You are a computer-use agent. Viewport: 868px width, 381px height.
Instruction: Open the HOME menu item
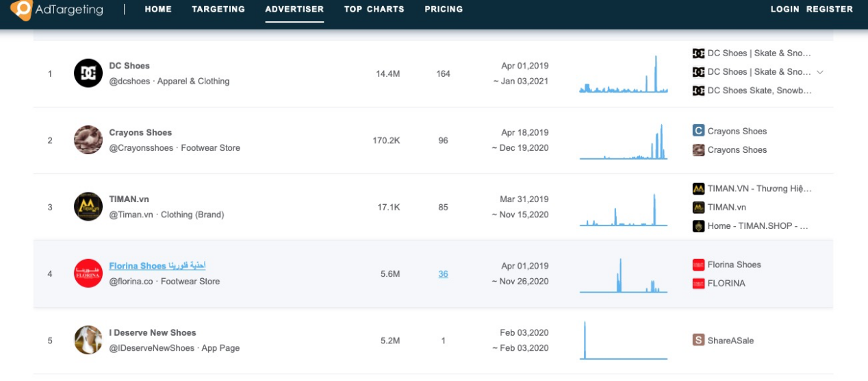tap(158, 10)
